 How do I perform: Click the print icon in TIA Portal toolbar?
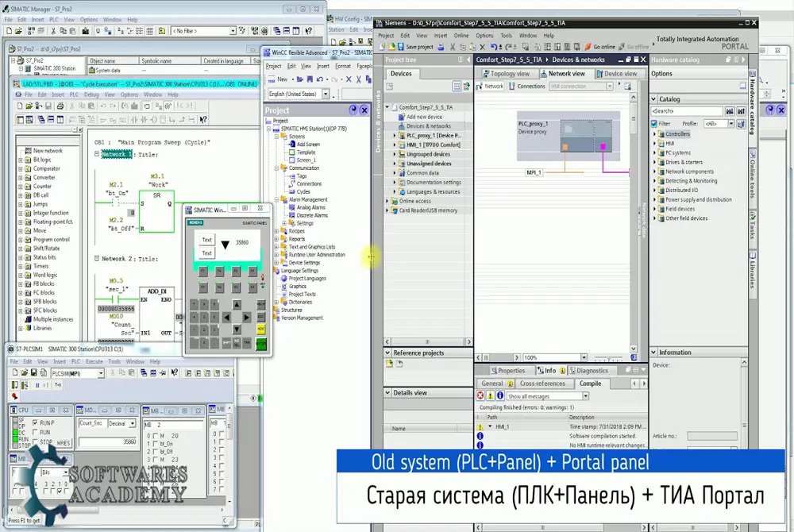[441, 47]
